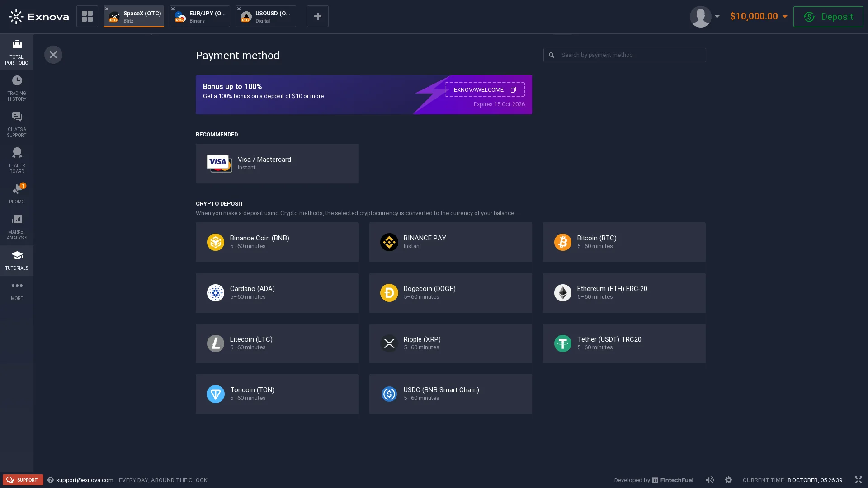Choose Bitcoin (BTC) deposit
Viewport: 868px width, 488px height.
[624, 242]
